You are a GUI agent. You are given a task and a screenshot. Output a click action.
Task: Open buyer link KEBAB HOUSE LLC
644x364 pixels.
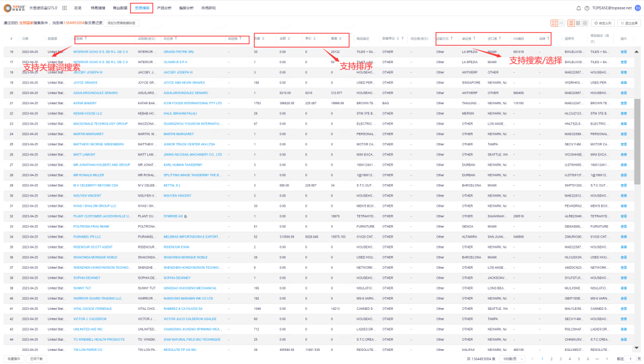coord(88,113)
